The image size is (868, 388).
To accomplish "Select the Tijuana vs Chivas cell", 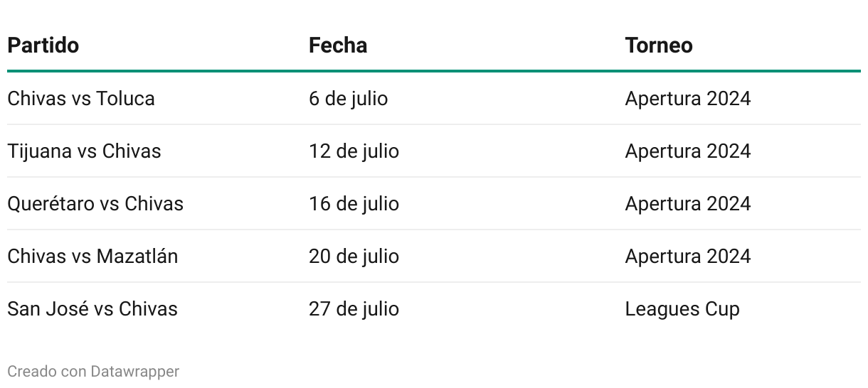I will [x=84, y=151].
